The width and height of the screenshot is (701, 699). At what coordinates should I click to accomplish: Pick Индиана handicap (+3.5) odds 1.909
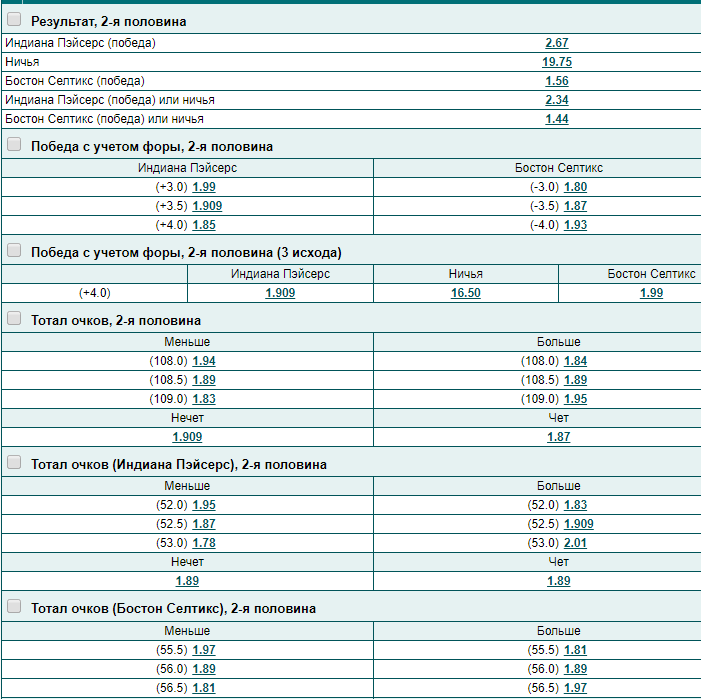click(207, 206)
